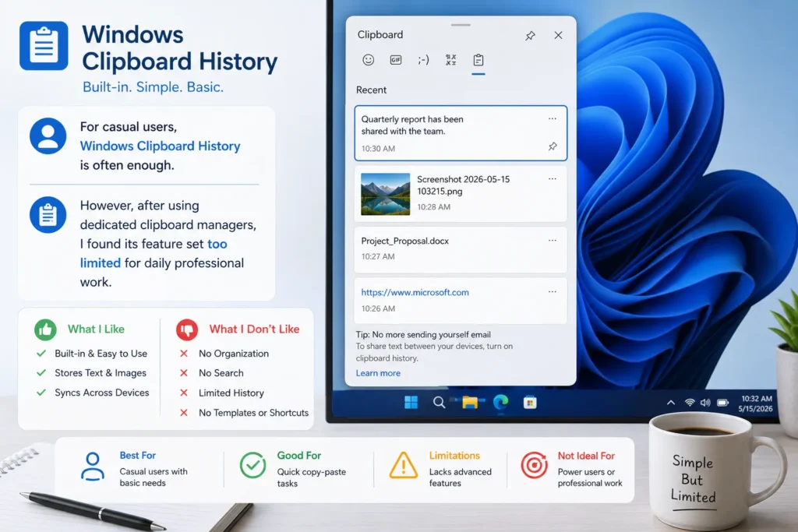
Task: Open more options for Project_Proposal.docx item
Action: (x=553, y=240)
